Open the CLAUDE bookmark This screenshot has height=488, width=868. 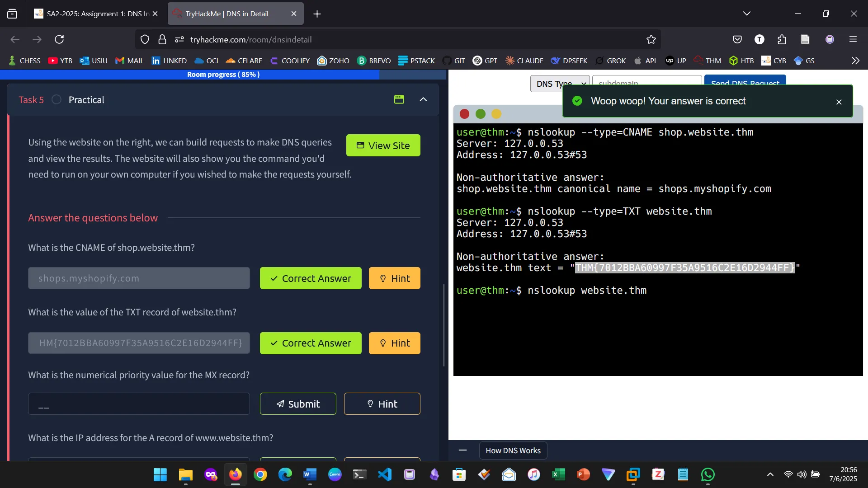click(524, 60)
